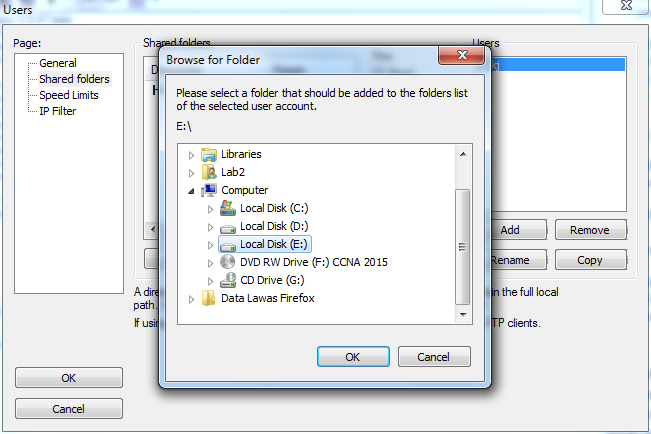The image size is (651, 434).
Task: Expand the Data Lawas Firefox node
Action: pos(191,299)
